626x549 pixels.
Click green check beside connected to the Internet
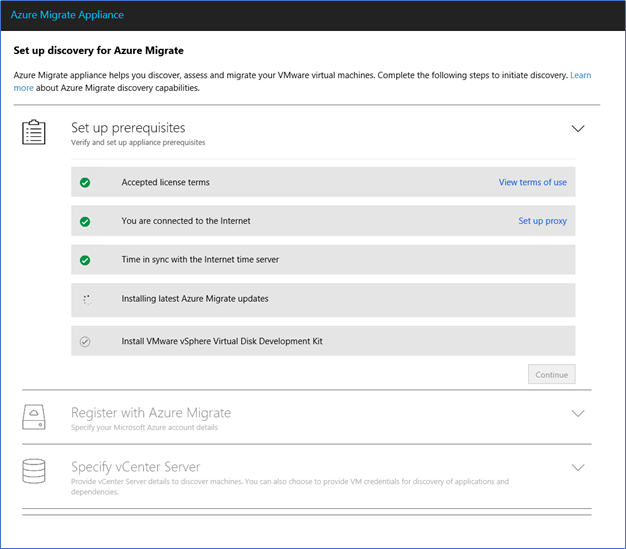85,221
